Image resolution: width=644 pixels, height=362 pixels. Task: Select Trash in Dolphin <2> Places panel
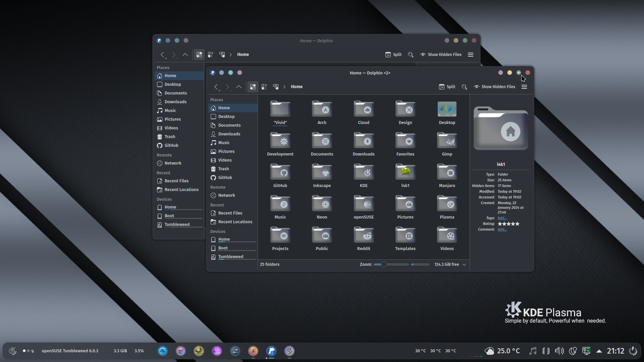pyautogui.click(x=232, y=169)
